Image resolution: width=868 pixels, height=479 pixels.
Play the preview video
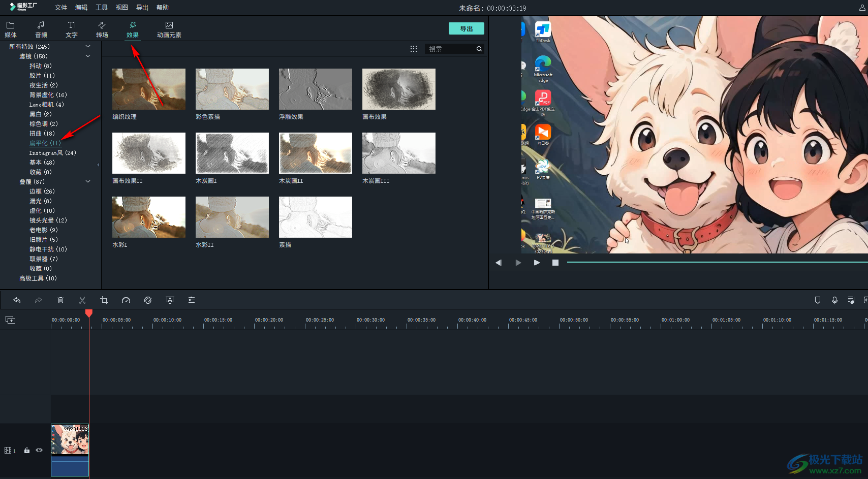click(537, 263)
